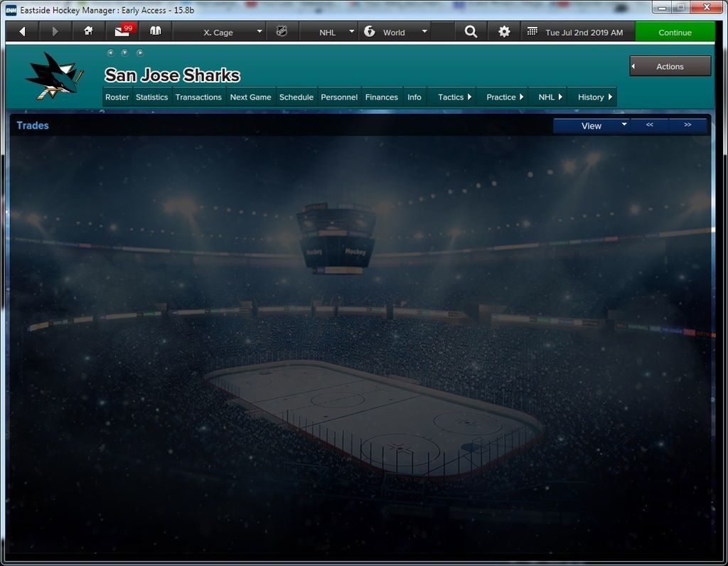
Task: Expand the NHL league dropdown in toolbar
Action: (x=329, y=32)
